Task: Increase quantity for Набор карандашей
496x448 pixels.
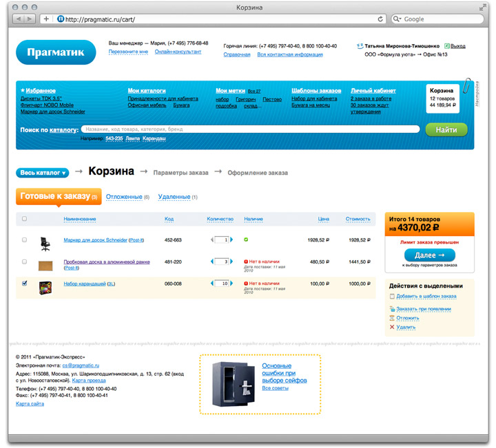Action: pyautogui.click(x=231, y=284)
